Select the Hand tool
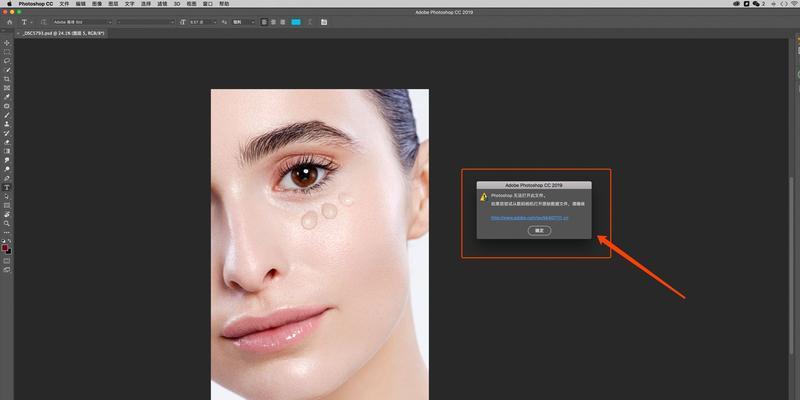The image size is (800, 400). pyautogui.click(x=7, y=214)
